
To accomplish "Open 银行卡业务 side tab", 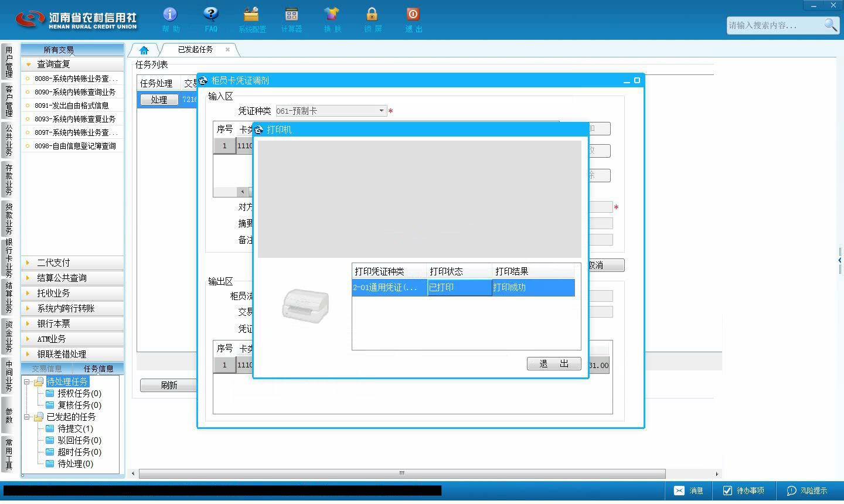I will 9,258.
